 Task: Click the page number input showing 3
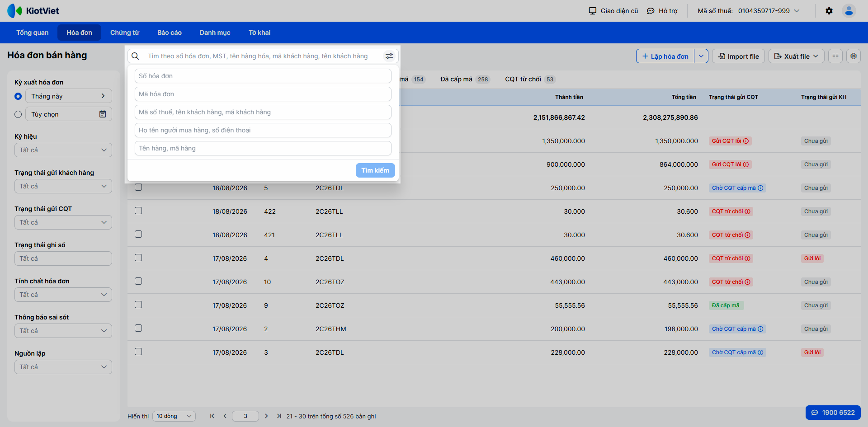pos(245,416)
